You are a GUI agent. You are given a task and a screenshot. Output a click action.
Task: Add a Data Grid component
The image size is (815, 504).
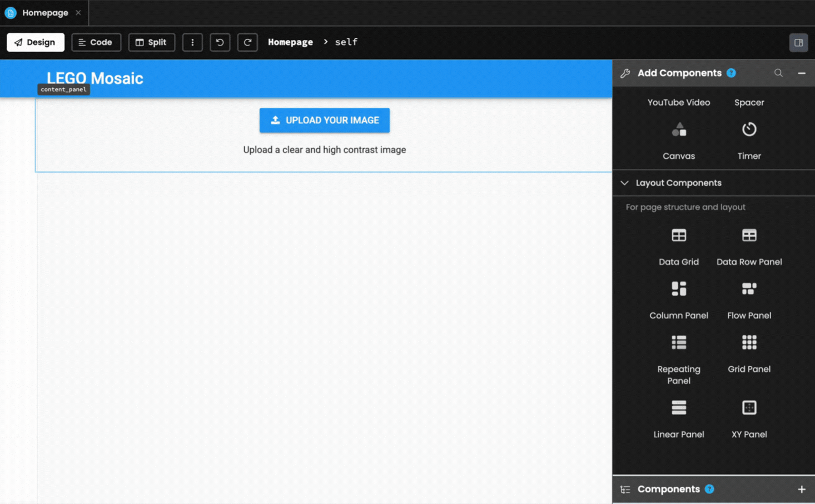678,247
